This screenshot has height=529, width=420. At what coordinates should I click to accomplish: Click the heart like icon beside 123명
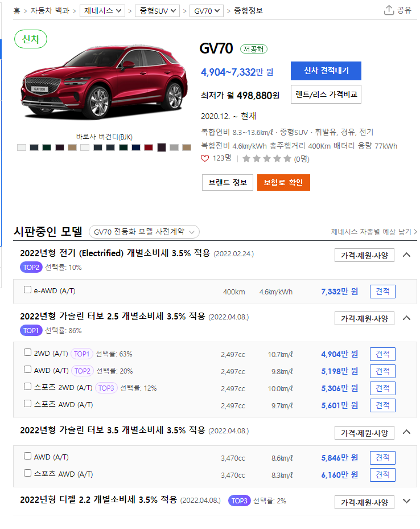click(x=205, y=158)
